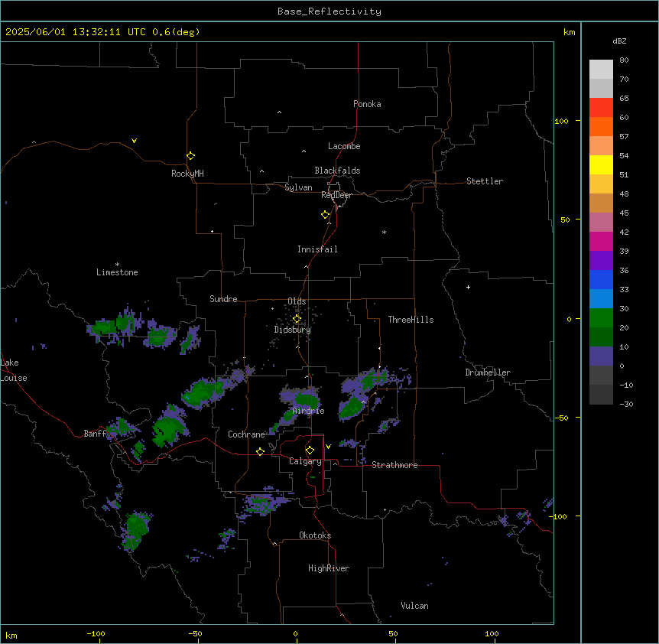The image size is (659, 644).
Task: Select the Okotoks label
Action: tap(315, 535)
